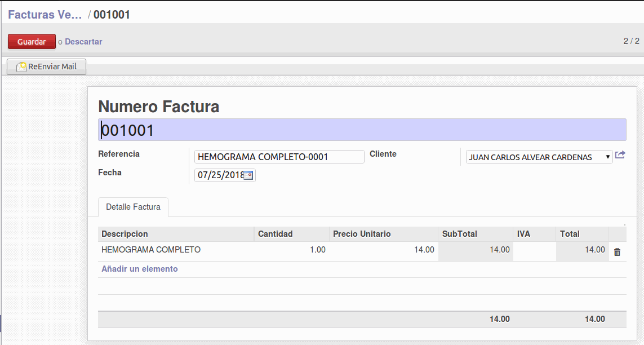Image resolution: width=644 pixels, height=345 pixels.
Task: Delete the HEMOGRAMA COMPLETO line with trash icon
Action: [617, 252]
